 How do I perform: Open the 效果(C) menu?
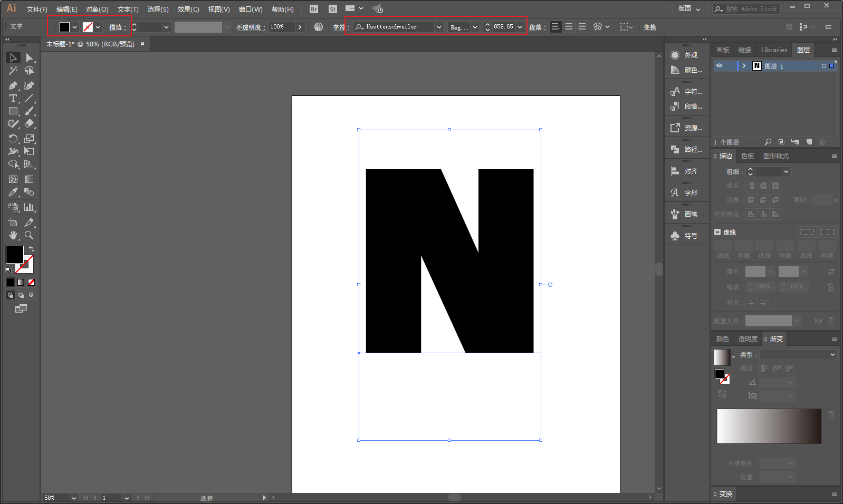tap(188, 9)
